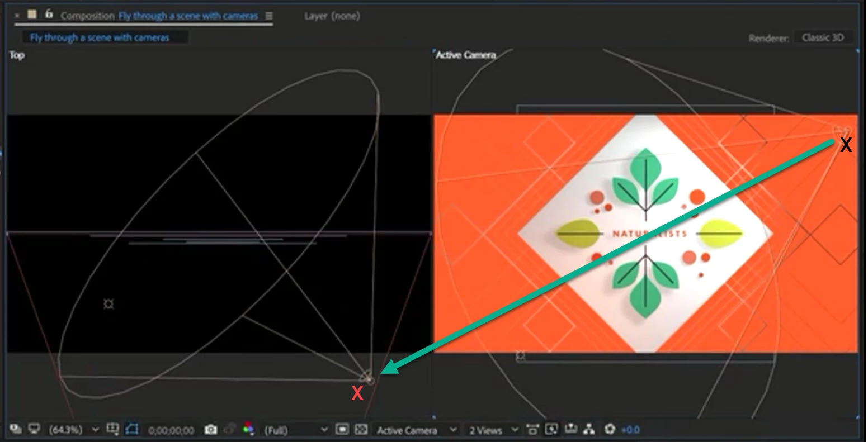
Task: Open the grid and guide options icon
Action: pos(113,429)
